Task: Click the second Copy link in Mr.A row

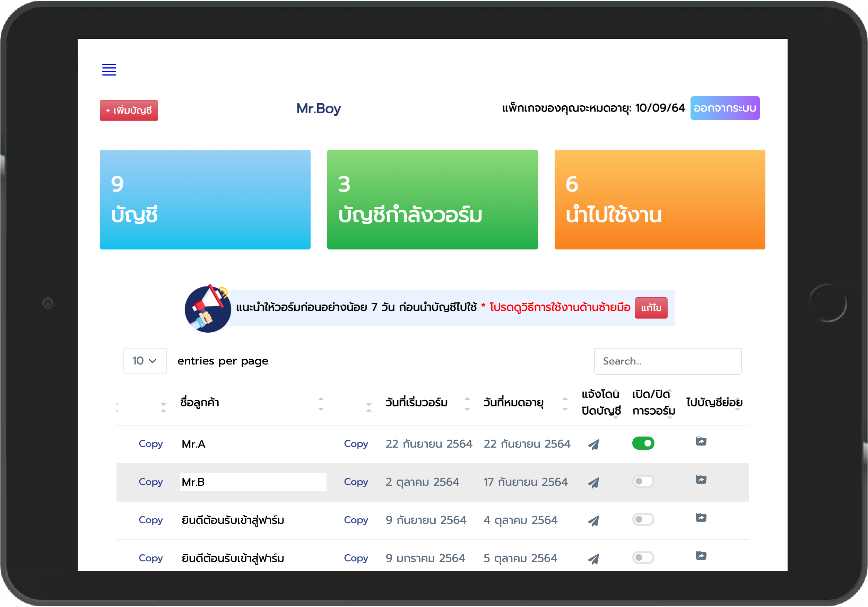Action: click(x=356, y=444)
